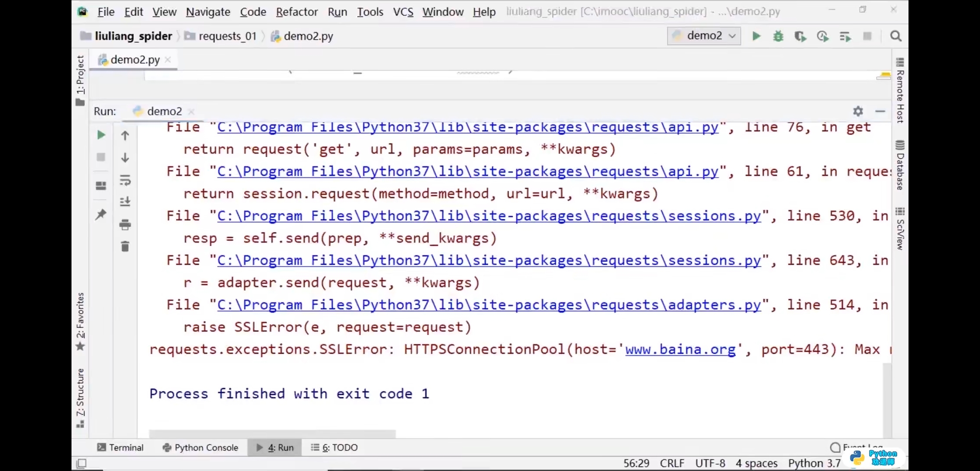This screenshot has width=980, height=471.
Task: Open Run panel settings gear
Action: click(858, 111)
